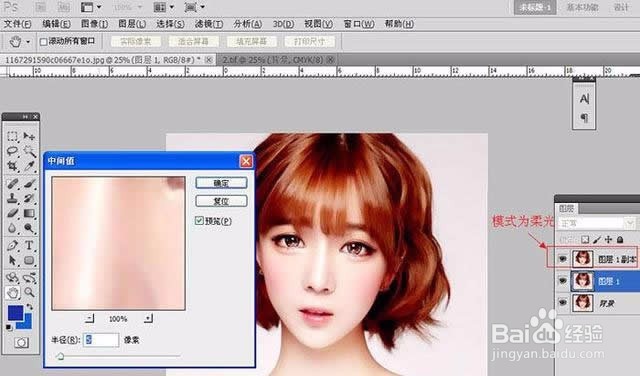Select the 3D Camera Orbit tool
The width and height of the screenshot is (640, 376).
(29, 278)
